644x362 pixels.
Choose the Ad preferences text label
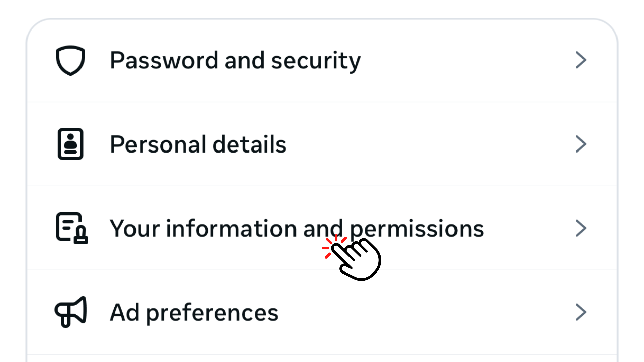click(x=194, y=312)
